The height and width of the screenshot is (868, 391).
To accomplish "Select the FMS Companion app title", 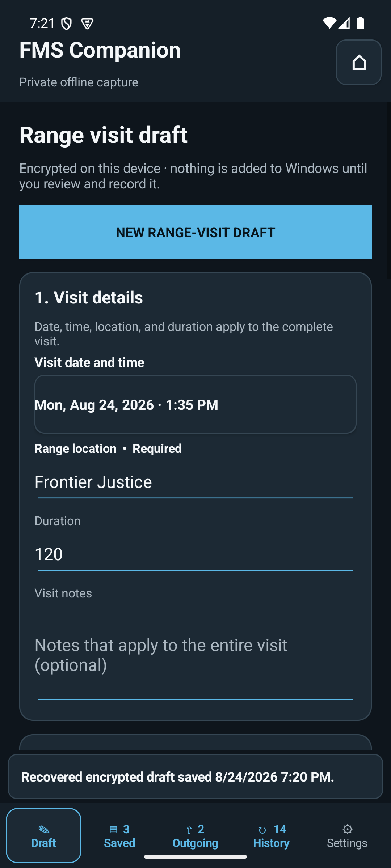I will tap(100, 50).
